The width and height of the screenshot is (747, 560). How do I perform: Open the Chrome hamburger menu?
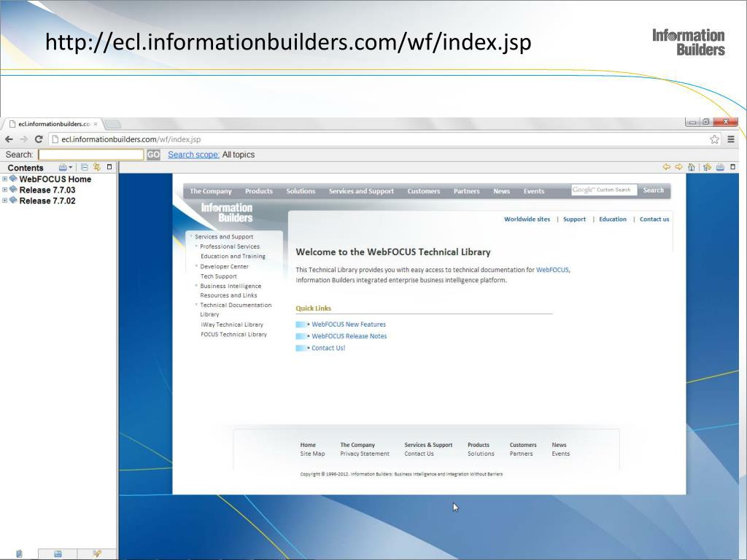[x=731, y=139]
